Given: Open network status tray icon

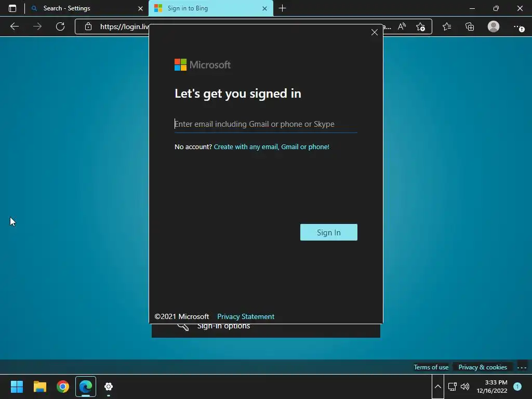Looking at the screenshot, I should tap(453, 387).
